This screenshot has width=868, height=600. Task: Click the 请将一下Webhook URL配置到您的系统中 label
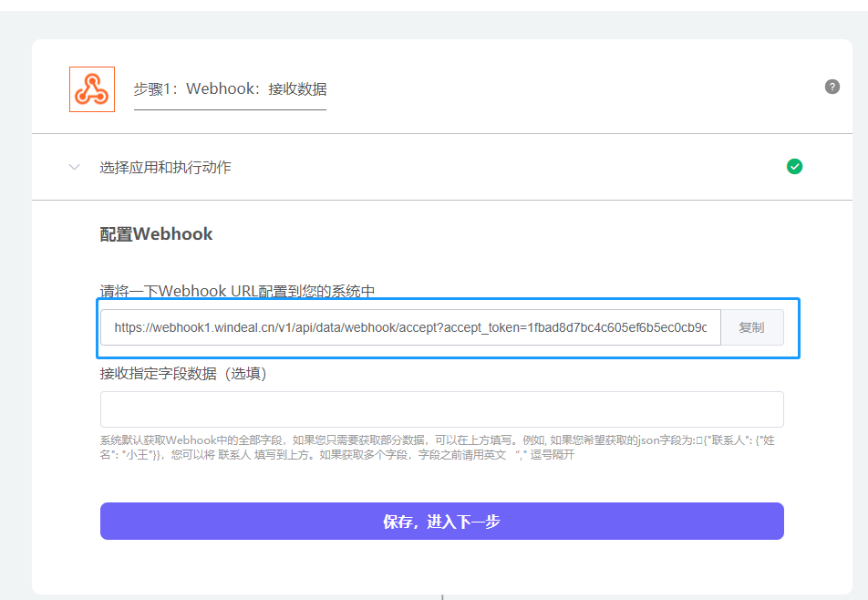237,291
